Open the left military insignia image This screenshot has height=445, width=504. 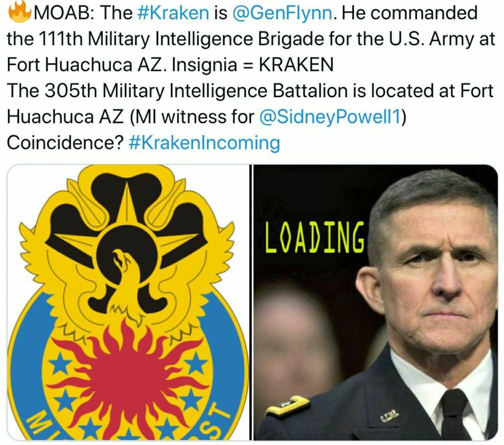click(x=128, y=302)
